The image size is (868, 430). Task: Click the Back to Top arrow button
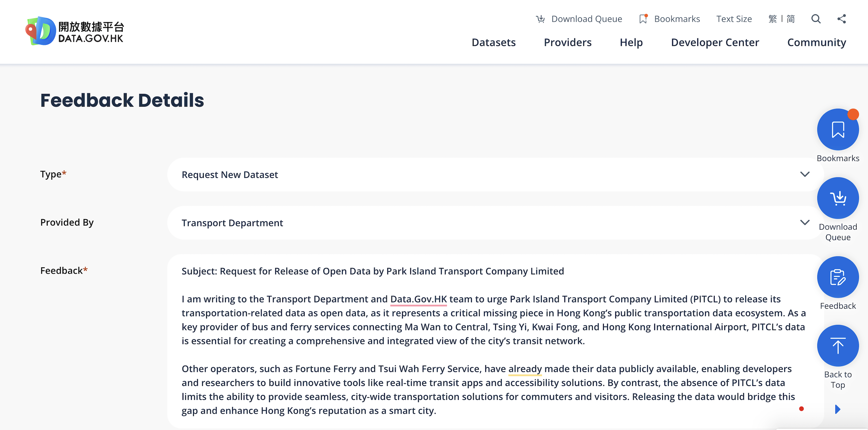point(837,346)
